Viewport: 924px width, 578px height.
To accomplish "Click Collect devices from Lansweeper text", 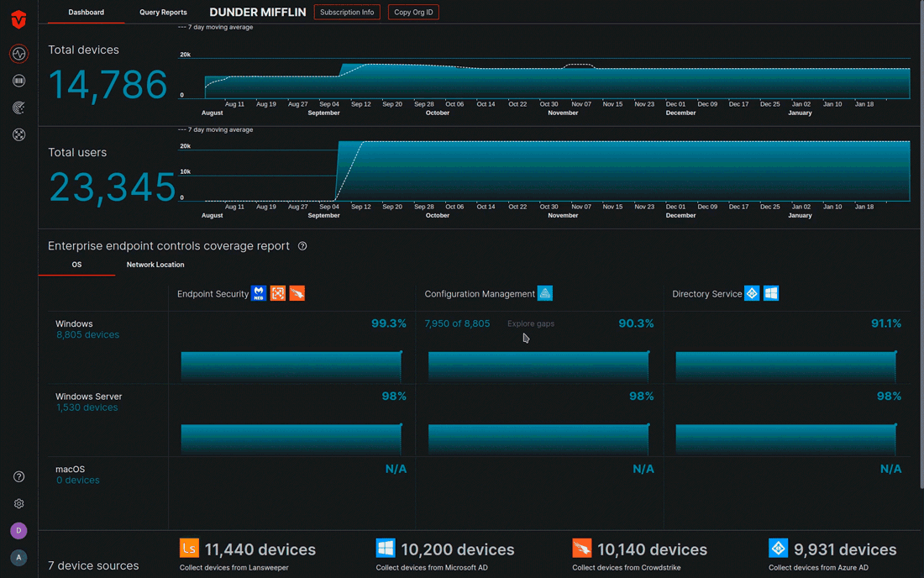I will (x=234, y=568).
